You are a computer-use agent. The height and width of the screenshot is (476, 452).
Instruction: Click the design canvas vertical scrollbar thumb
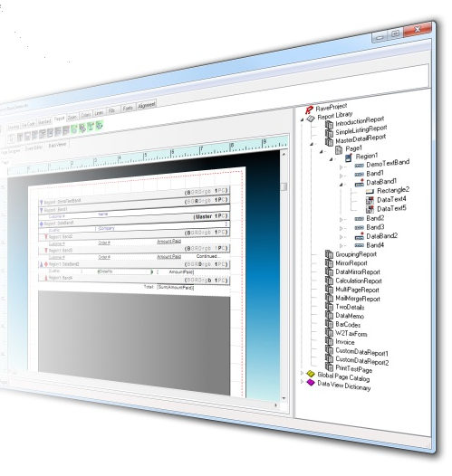click(284, 186)
